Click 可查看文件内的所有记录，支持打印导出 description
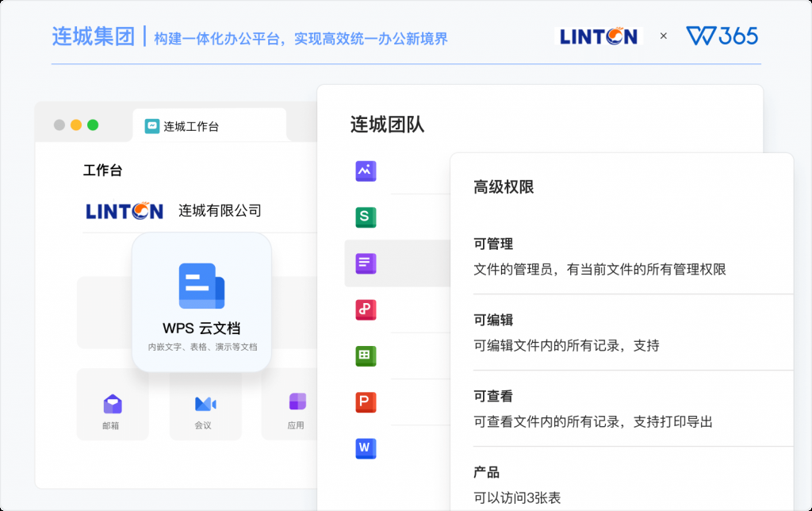The width and height of the screenshot is (812, 511). point(593,422)
